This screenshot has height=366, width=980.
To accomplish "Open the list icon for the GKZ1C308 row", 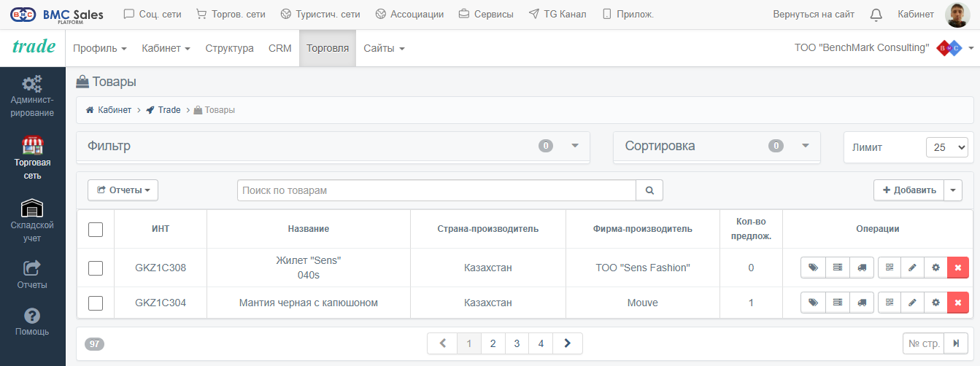I will [x=837, y=268].
